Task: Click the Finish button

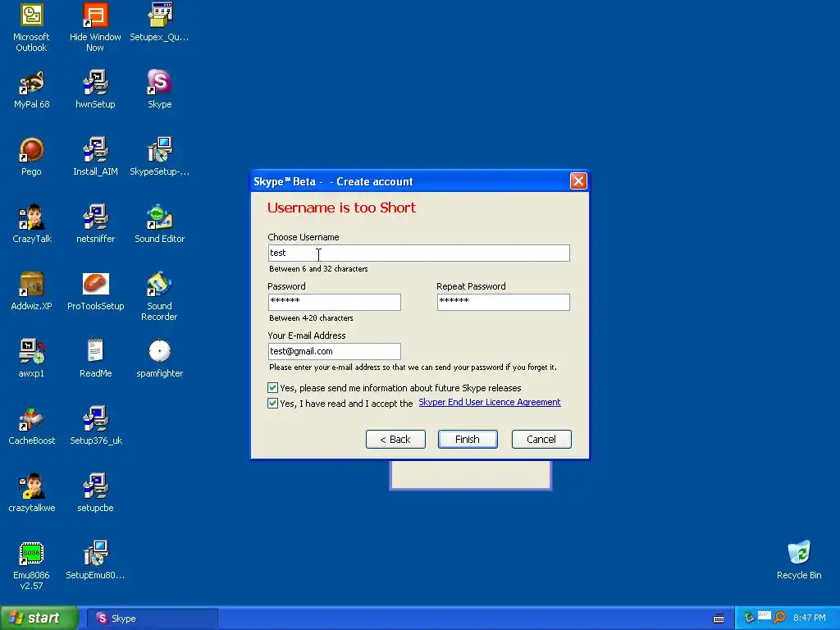Action: pos(468,440)
